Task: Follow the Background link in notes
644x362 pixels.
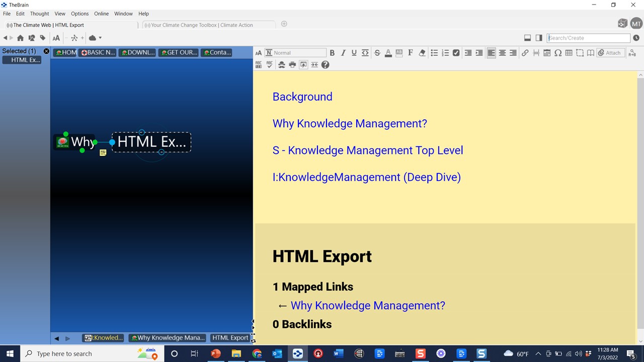Action: 302,97
